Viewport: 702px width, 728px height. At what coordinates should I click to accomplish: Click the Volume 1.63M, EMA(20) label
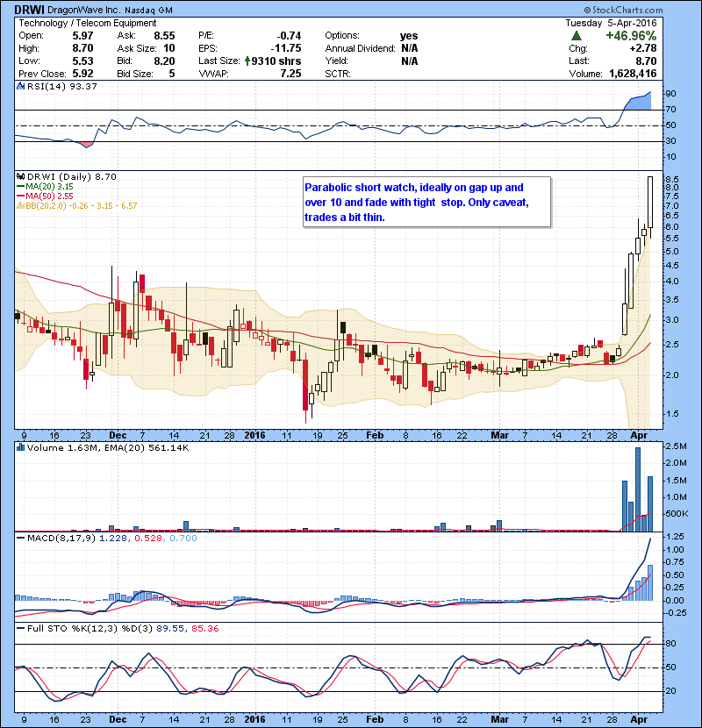click(108, 447)
